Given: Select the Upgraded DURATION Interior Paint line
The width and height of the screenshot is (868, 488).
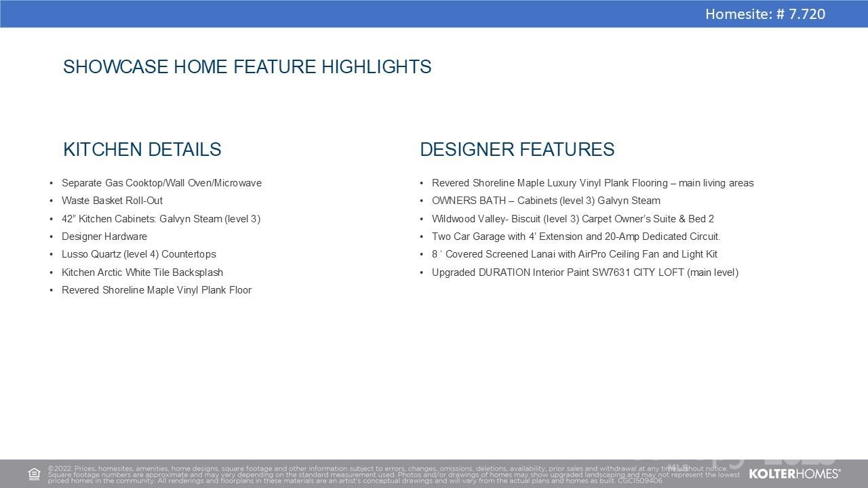Looking at the screenshot, I should 585,272.
